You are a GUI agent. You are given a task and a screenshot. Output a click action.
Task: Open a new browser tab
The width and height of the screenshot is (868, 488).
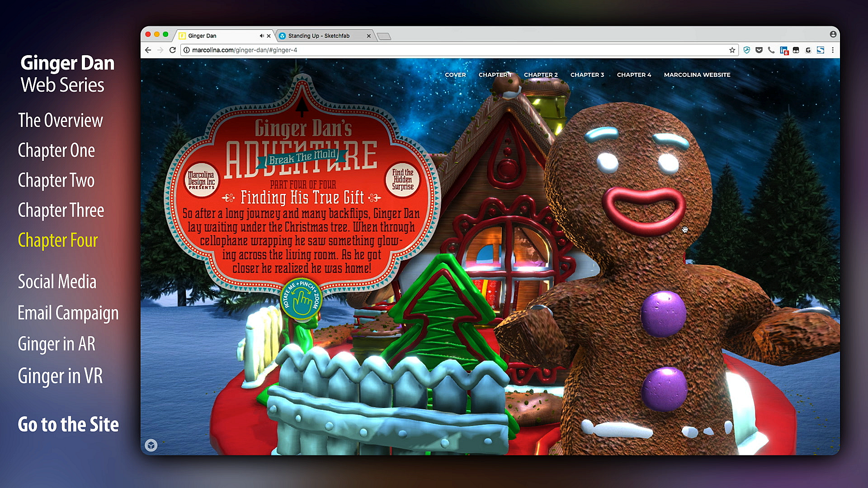[384, 36]
